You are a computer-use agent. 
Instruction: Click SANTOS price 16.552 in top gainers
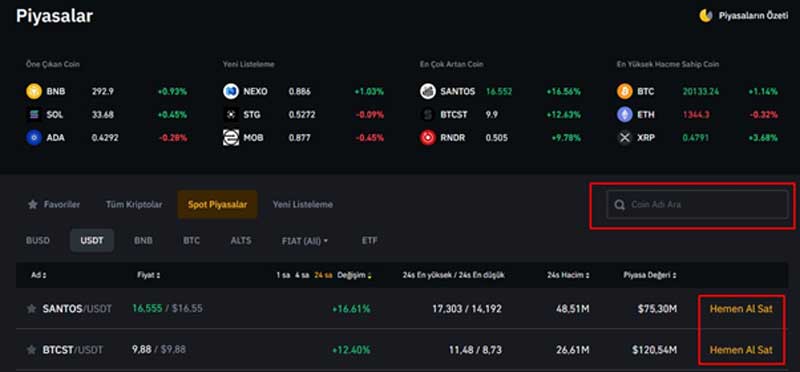pos(499,92)
